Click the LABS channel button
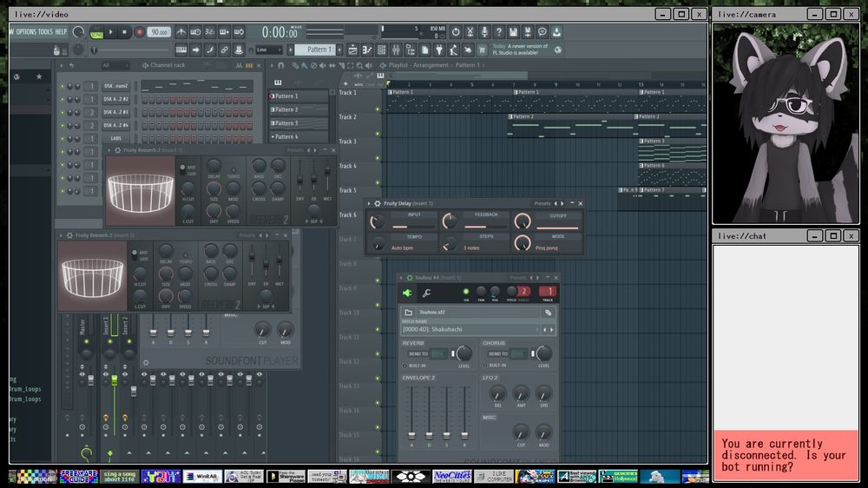This screenshot has width=868, height=488. click(115, 138)
